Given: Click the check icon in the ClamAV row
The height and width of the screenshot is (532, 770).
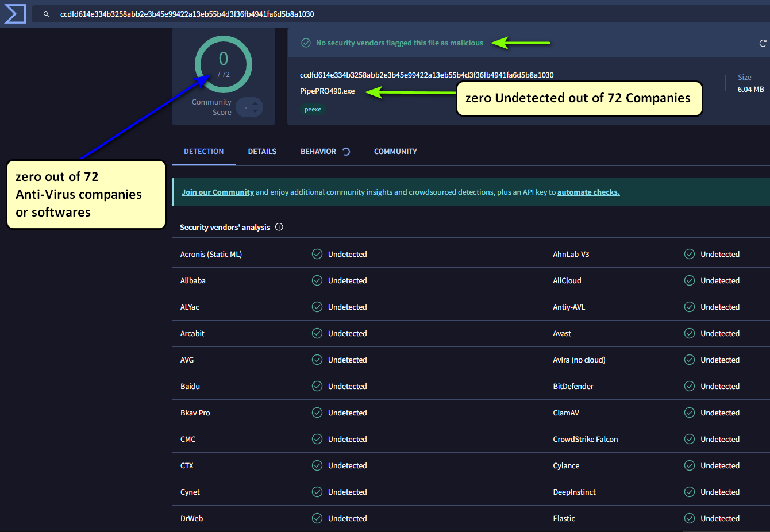Looking at the screenshot, I should [690, 413].
